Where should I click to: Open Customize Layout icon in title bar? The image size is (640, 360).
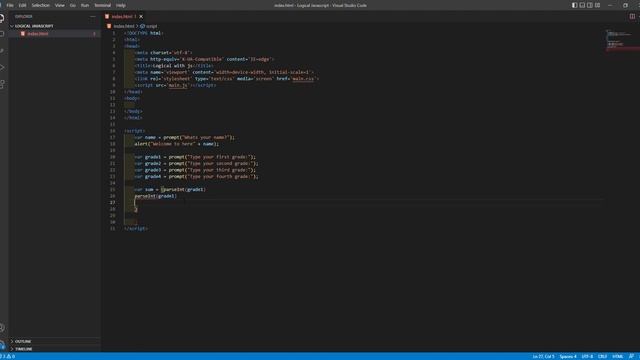pos(598,5)
